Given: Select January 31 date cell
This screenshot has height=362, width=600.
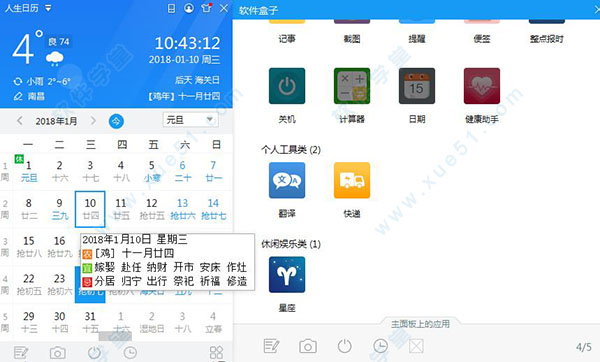Looking at the screenshot, I should coord(90,322).
